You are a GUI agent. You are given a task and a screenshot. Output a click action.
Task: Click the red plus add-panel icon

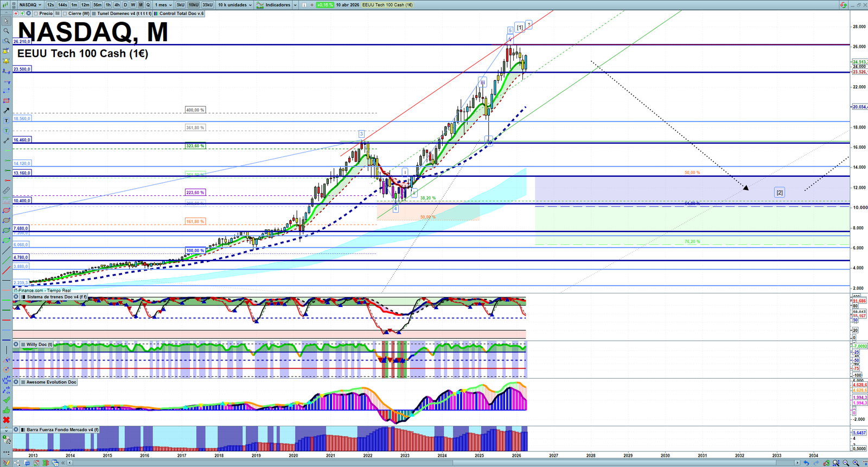16,14
